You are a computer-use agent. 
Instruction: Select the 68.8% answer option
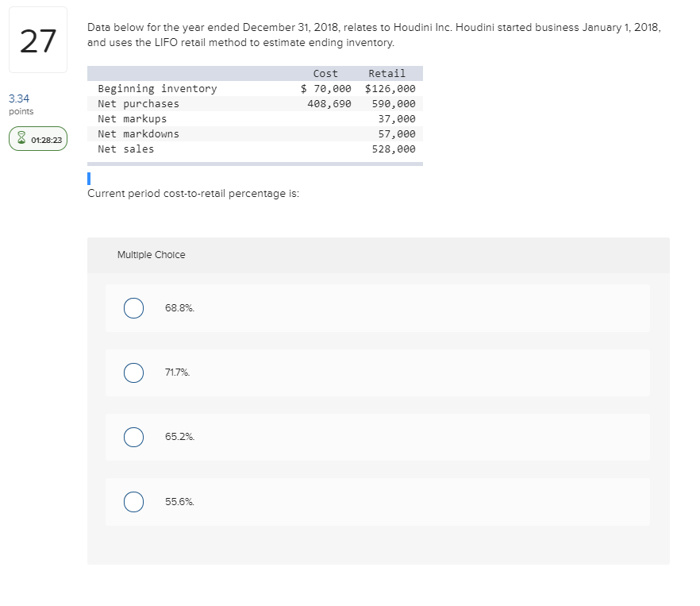[x=133, y=307]
